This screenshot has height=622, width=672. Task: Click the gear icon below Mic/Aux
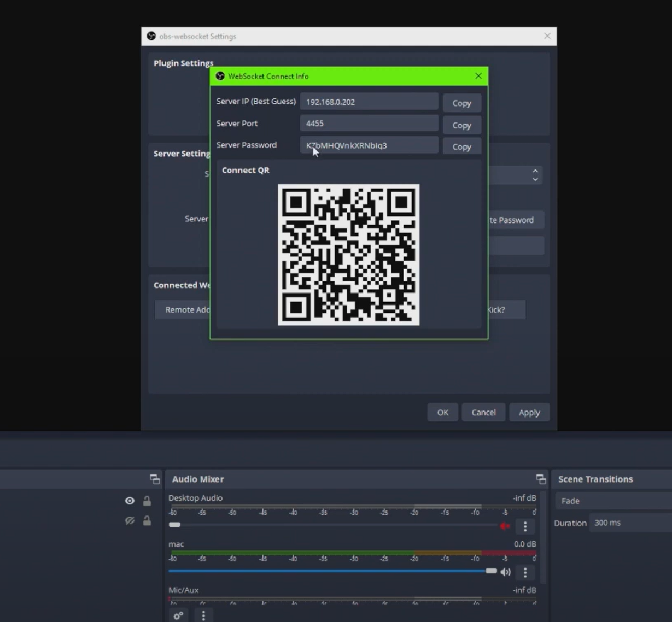click(177, 615)
